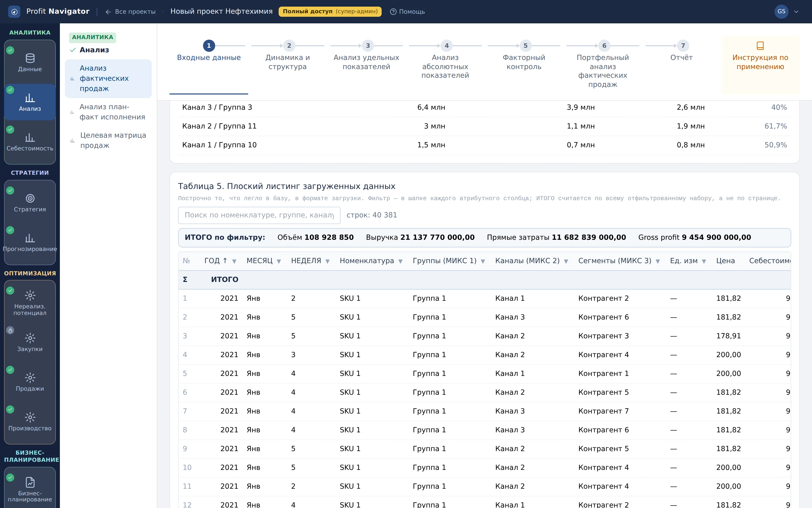The width and height of the screenshot is (812, 508).
Task: Go to step 6 Портфельный анализ
Action: [x=603, y=65]
